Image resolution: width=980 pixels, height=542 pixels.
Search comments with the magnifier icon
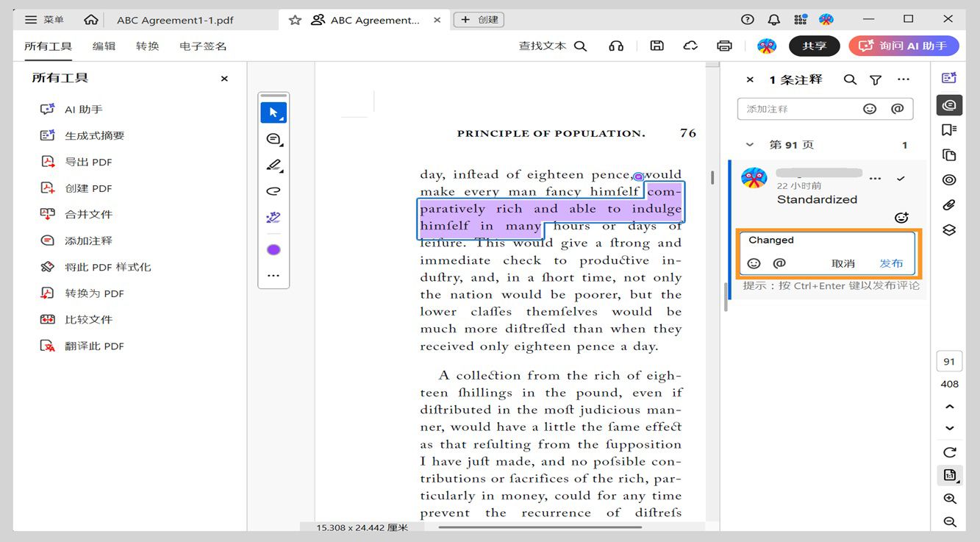coord(850,79)
